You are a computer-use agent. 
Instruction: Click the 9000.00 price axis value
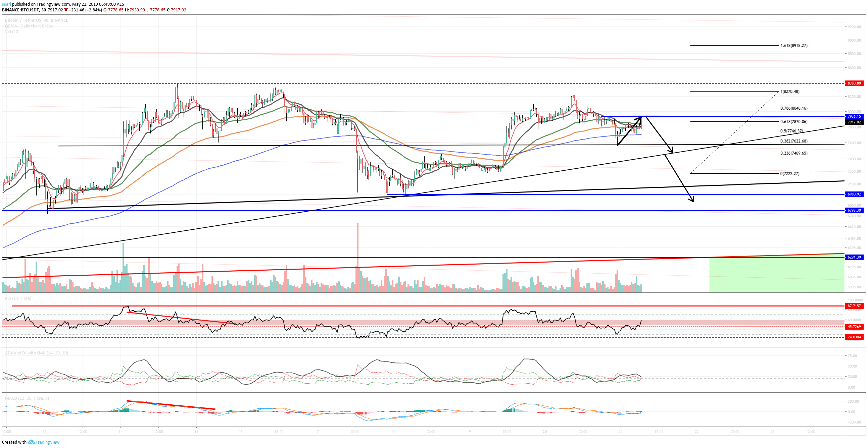point(854,40)
